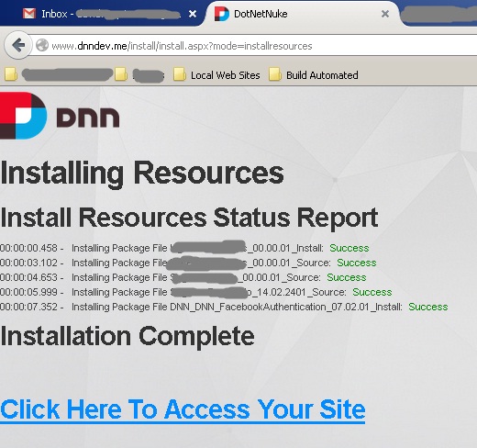This screenshot has height=448, width=477.
Task: Click the Build Automated folder icon
Action: [x=275, y=74]
